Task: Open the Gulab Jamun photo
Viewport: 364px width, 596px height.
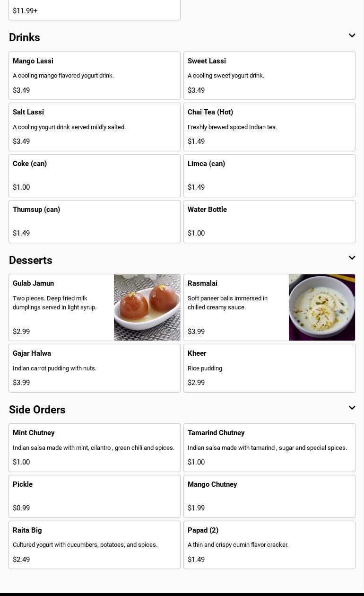Action: 147,307
